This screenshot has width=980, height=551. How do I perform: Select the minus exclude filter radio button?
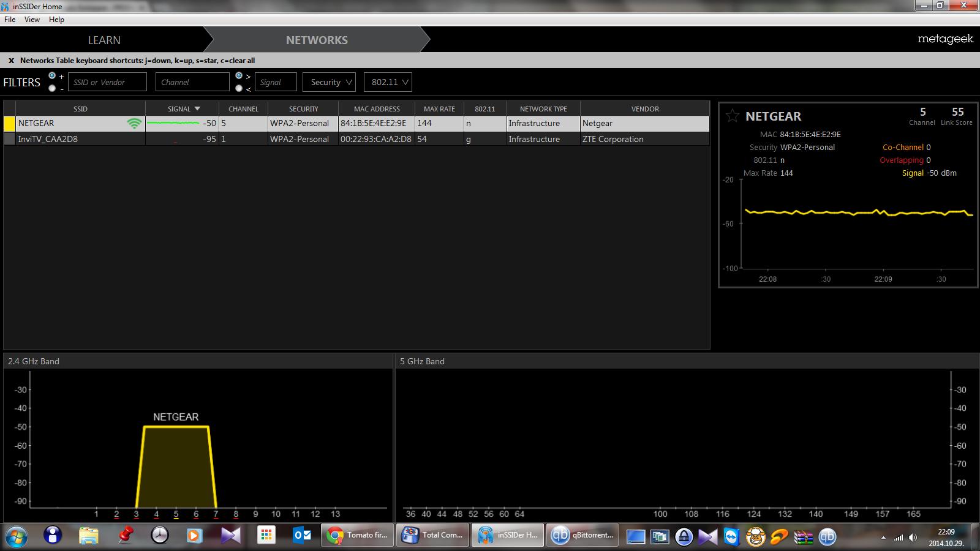(x=52, y=88)
